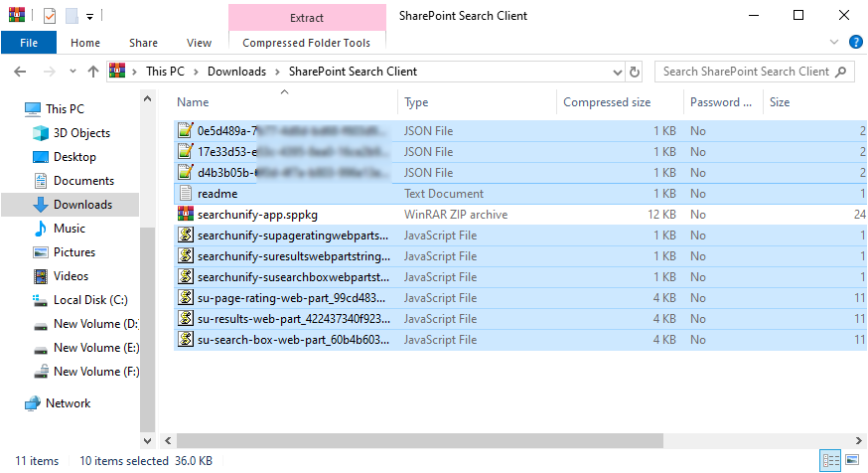
Task: Open recent locations dropdown arrow
Action: coord(71,72)
